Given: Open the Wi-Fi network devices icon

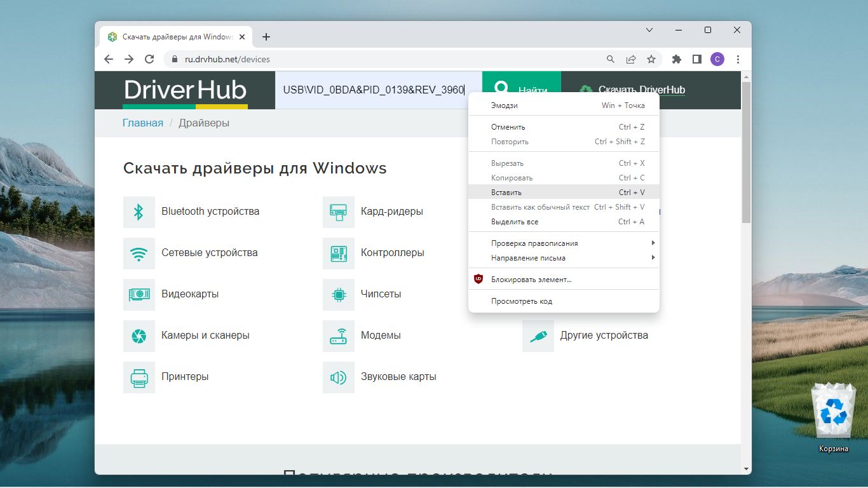Looking at the screenshot, I should (x=139, y=253).
